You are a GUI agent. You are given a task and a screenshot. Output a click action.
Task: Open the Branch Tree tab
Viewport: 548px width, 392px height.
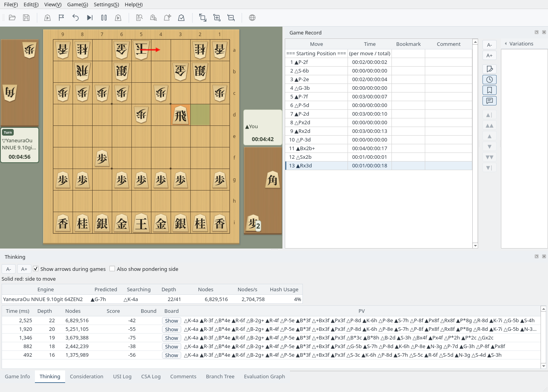[x=220, y=377]
